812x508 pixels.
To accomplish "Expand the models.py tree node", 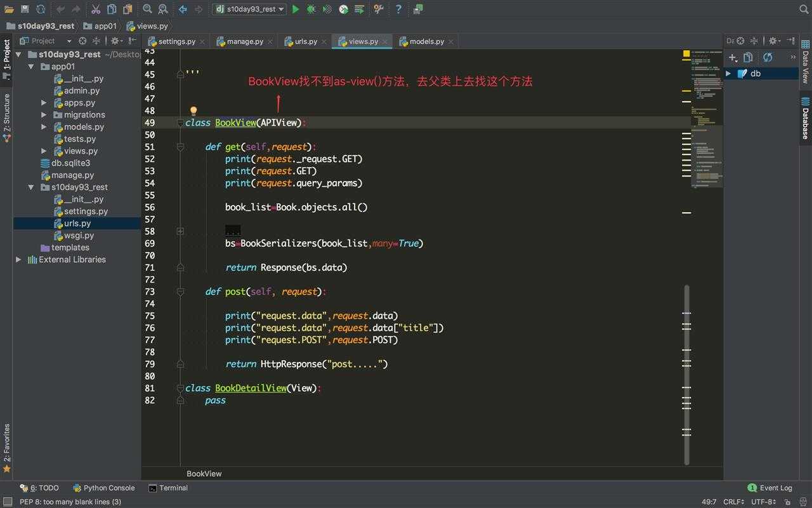I will [44, 127].
